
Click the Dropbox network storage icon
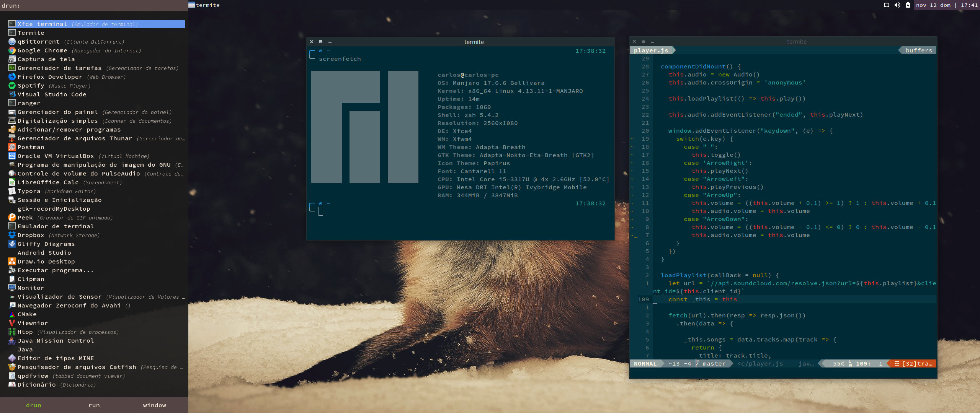[12, 235]
